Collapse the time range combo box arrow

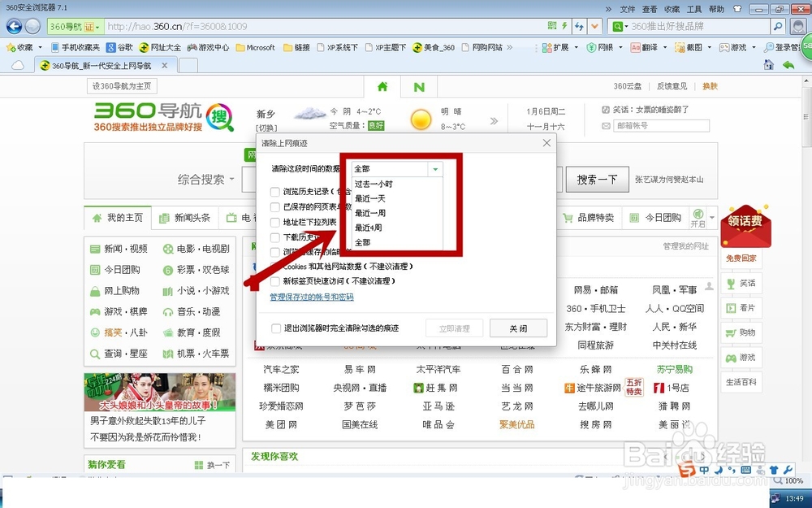(x=435, y=169)
